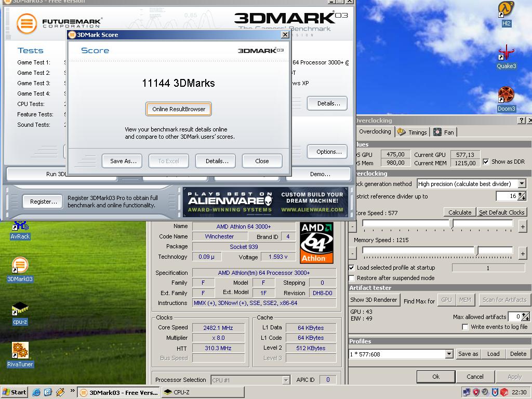Switch to 3DMark03 taskbar button
Screen dimensions: 532x399
(119, 393)
